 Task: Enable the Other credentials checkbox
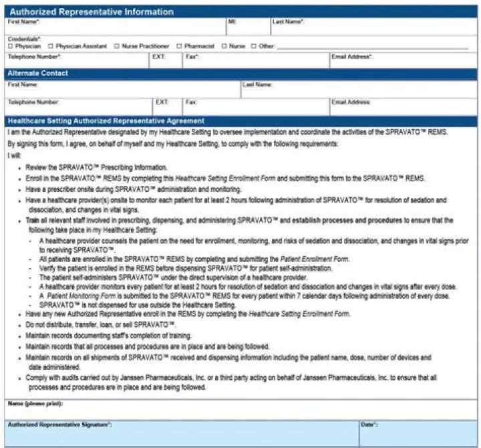[253, 46]
